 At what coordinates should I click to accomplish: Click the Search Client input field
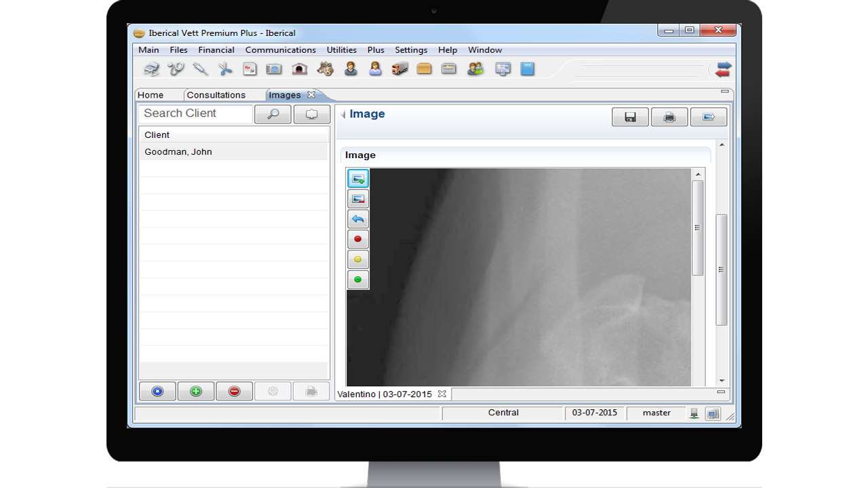coord(195,113)
